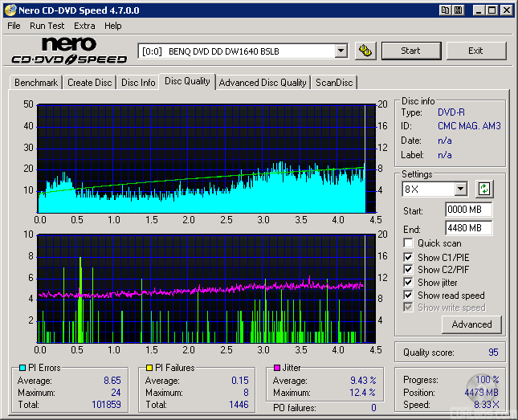Click the Nero CD-DVD Speed logo
This screenshot has height=420, width=518.
tap(68, 51)
